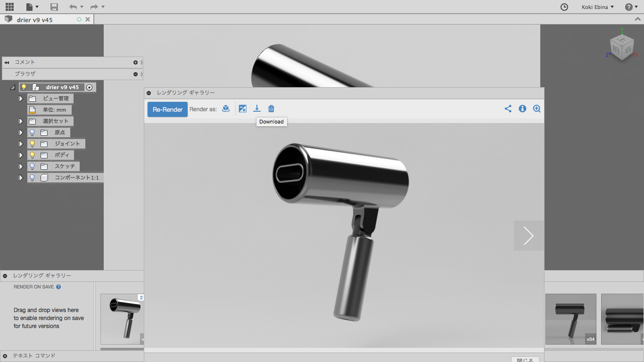The image size is (644, 362).
Task: Expand the 選択セット folder
Action: tap(21, 121)
